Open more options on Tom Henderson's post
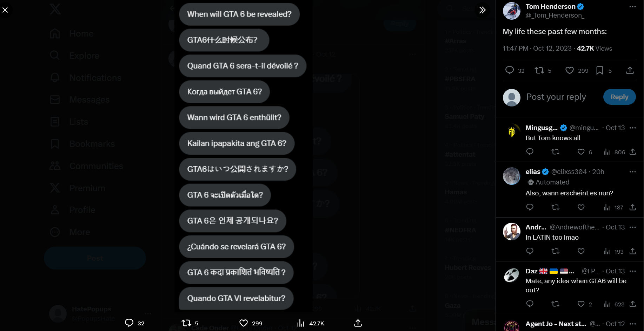The image size is (644, 331). click(x=632, y=7)
